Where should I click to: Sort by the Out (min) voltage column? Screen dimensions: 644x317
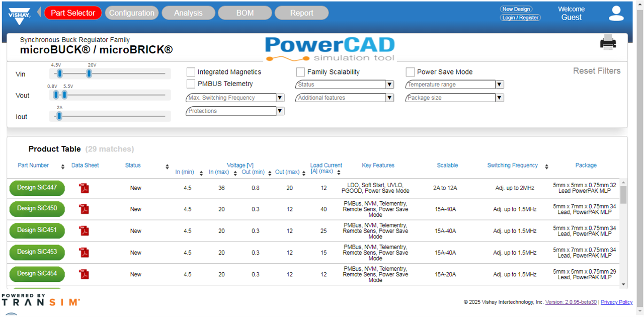click(270, 173)
